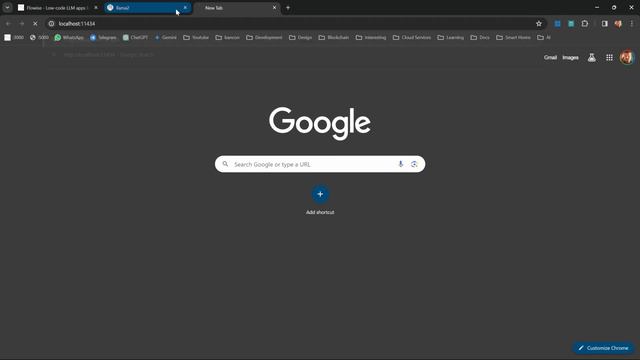Open the 5000 bookmark
Screen dimensions: 640x360
pyautogui.click(x=39, y=38)
